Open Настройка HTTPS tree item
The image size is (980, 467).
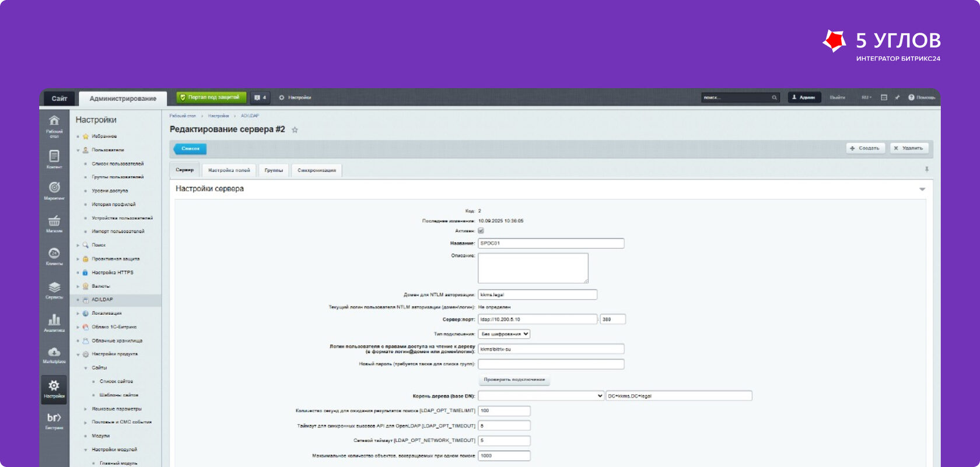(x=112, y=273)
